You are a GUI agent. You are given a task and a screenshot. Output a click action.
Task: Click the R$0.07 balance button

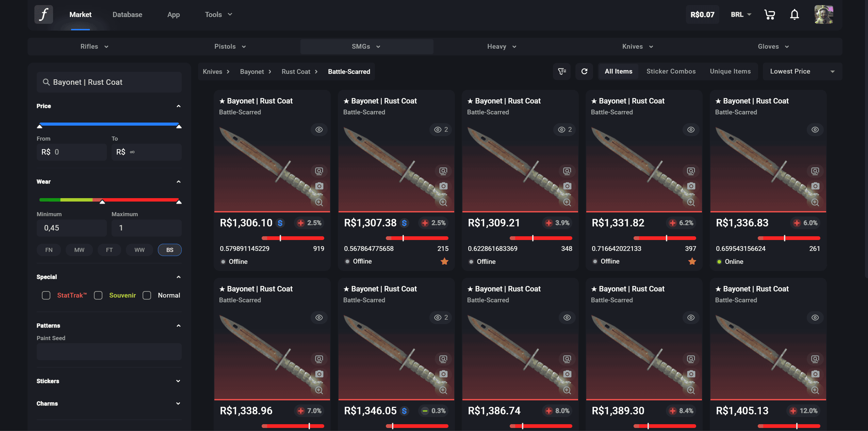point(702,14)
